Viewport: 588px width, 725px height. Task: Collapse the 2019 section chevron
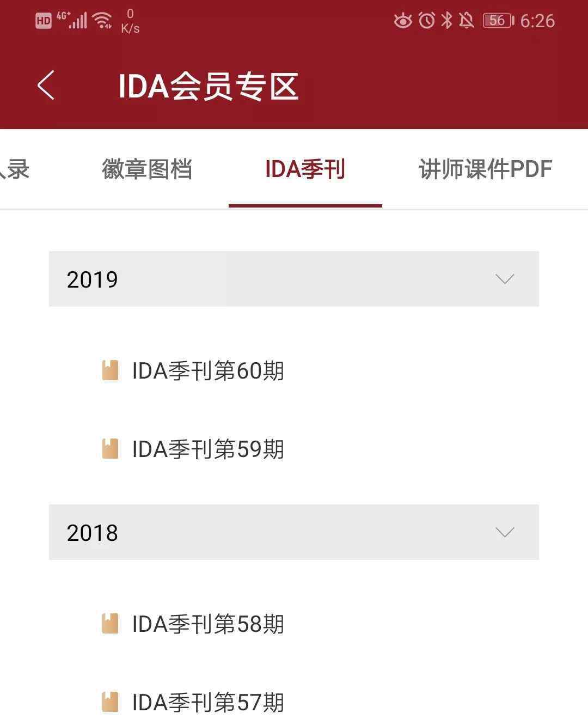coord(505,279)
